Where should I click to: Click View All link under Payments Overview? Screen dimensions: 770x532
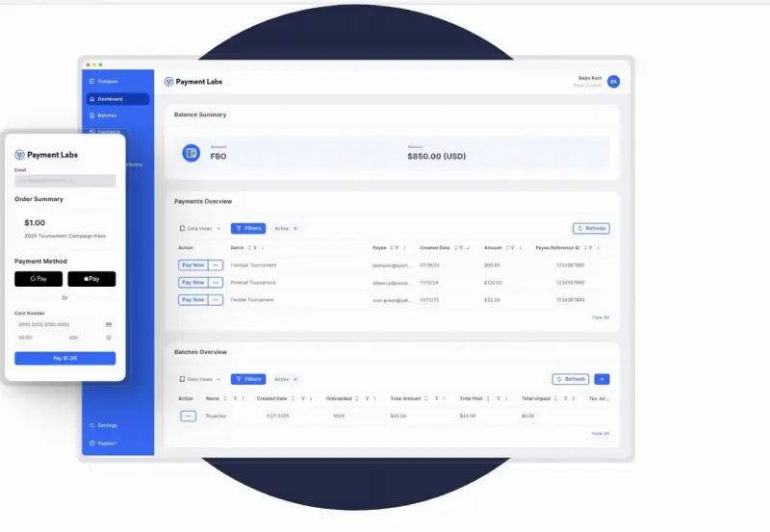[600, 317]
